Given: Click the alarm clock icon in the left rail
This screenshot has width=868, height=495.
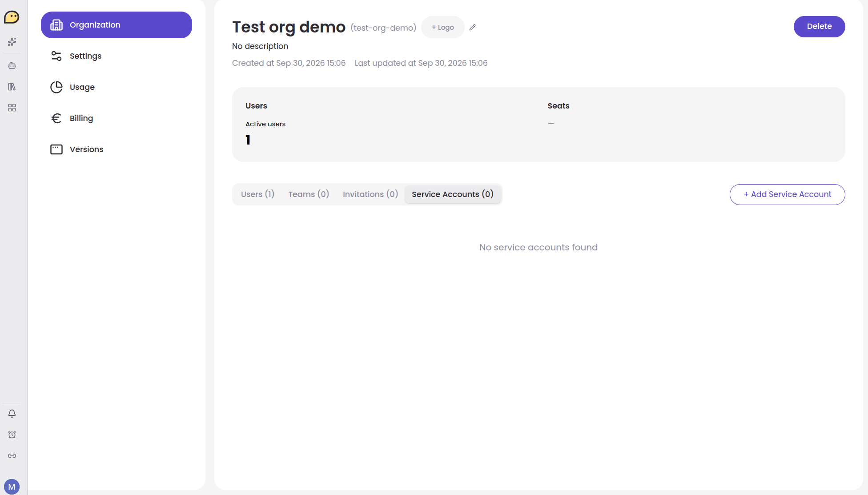Looking at the screenshot, I should tap(12, 435).
